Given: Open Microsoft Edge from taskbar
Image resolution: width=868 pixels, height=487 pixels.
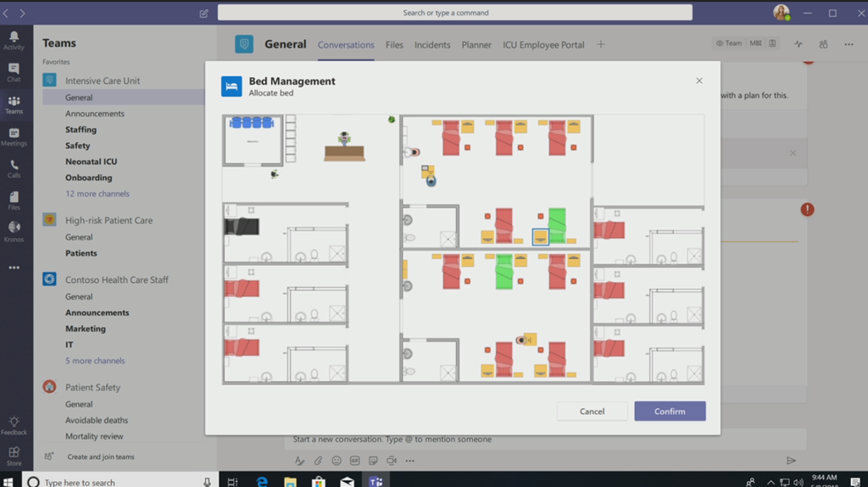Looking at the screenshot, I should point(262,481).
